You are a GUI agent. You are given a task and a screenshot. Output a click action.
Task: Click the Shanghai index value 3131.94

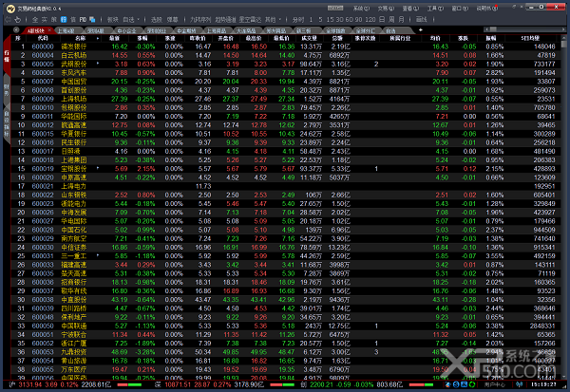pyautogui.click(x=30, y=384)
